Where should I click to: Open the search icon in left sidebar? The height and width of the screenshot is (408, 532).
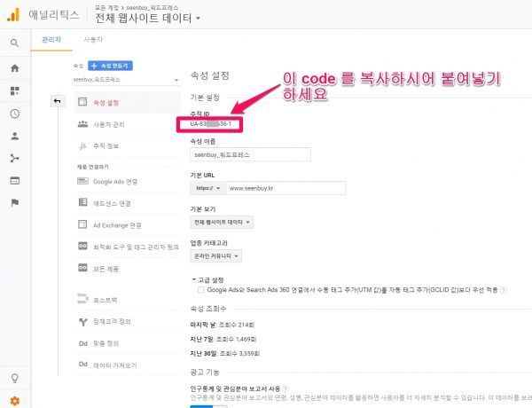tap(14, 43)
